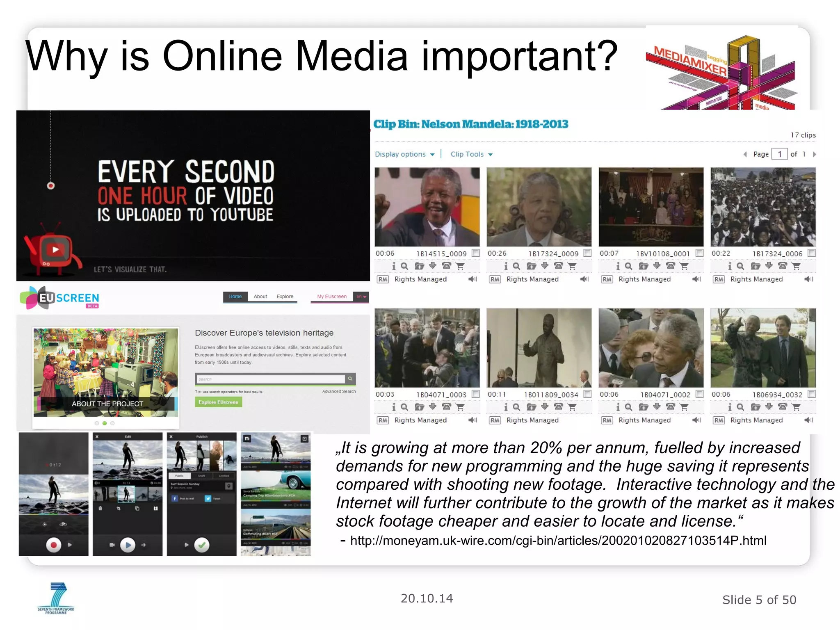
Task: Click the page number input field
Action: (x=780, y=154)
